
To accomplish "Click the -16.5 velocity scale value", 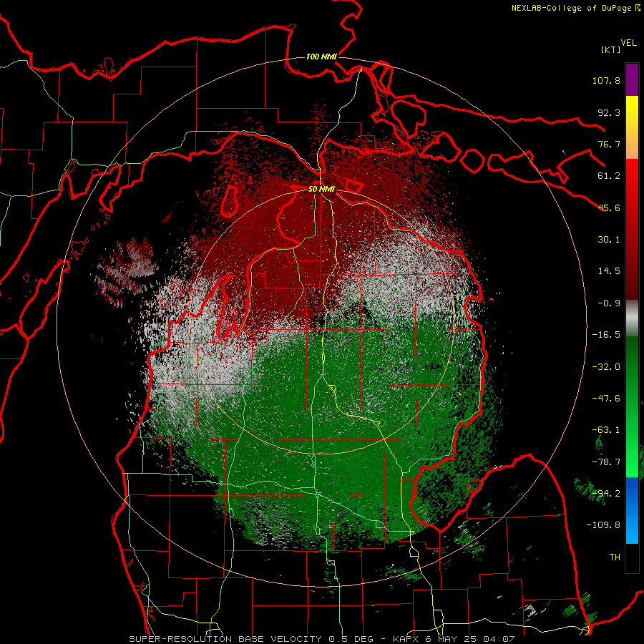I will 606,335.
